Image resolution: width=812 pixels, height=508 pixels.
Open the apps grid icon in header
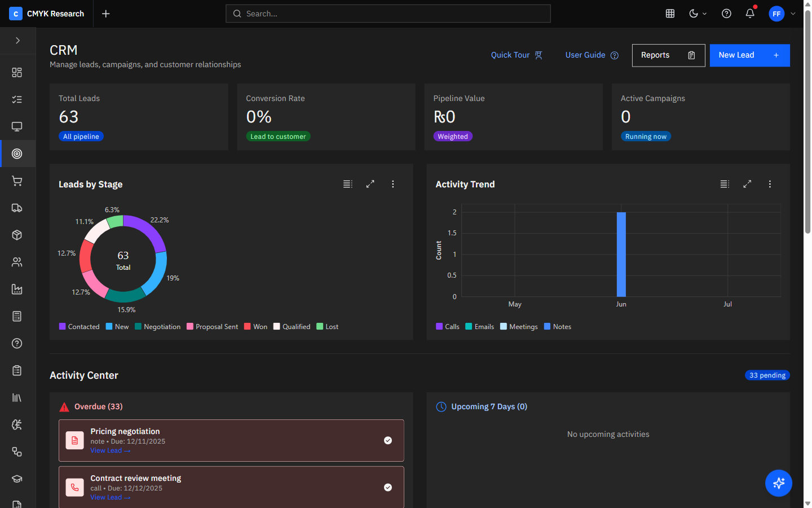(670, 14)
